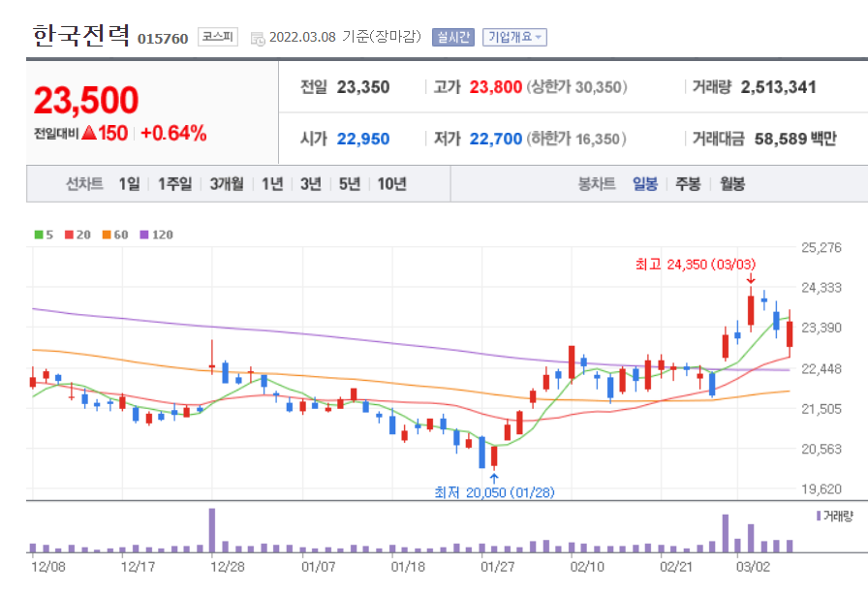Viewport: 868px width, 596px height.
Task: Click the 한국전력 stock name heading
Action: coord(81,36)
